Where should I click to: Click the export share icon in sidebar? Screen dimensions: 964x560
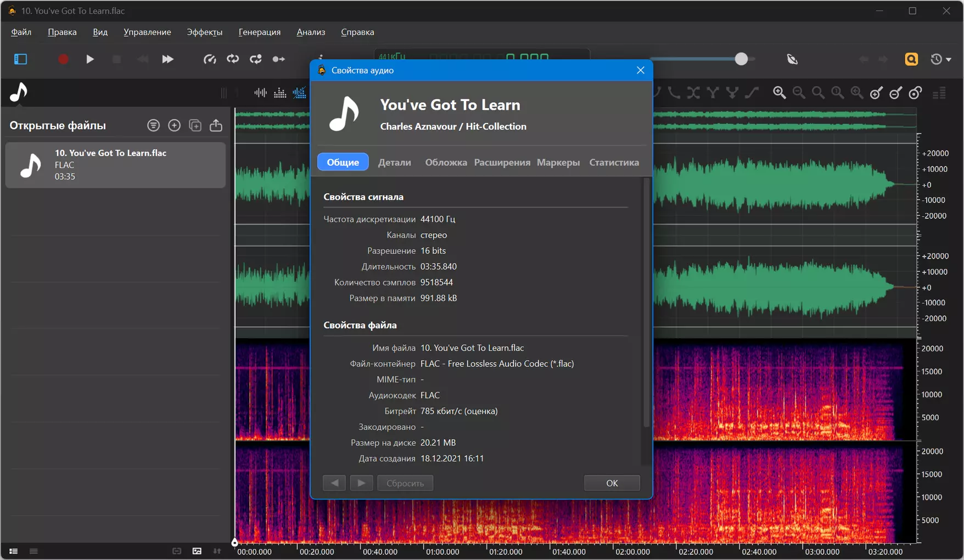[216, 125]
